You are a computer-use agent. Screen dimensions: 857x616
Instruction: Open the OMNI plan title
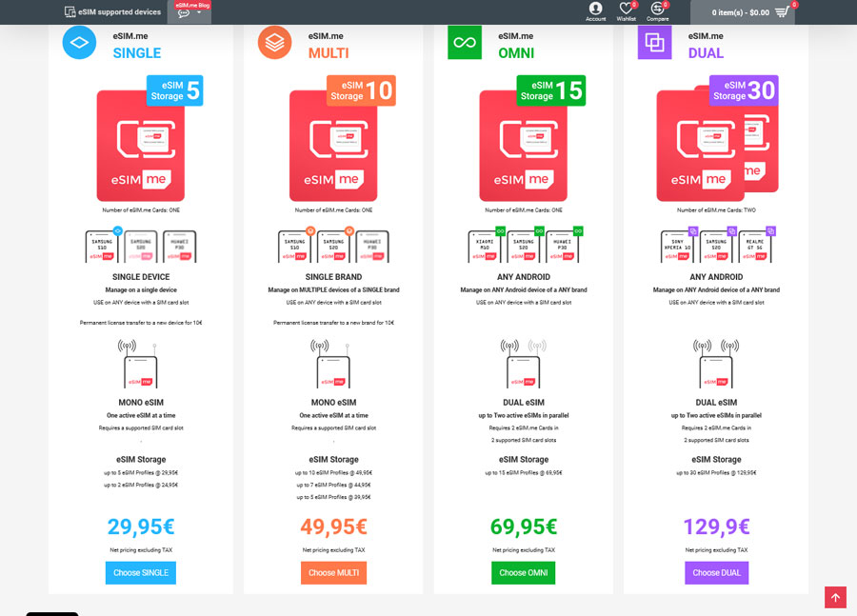coord(516,53)
